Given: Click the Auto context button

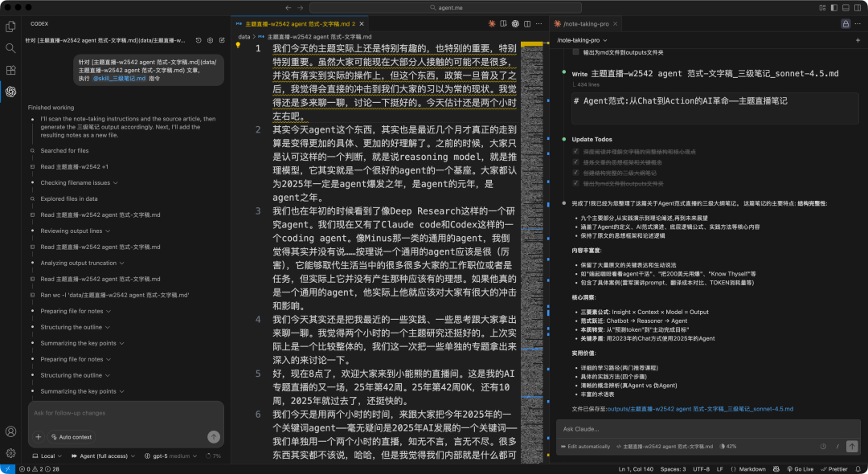Looking at the screenshot, I should [72, 437].
